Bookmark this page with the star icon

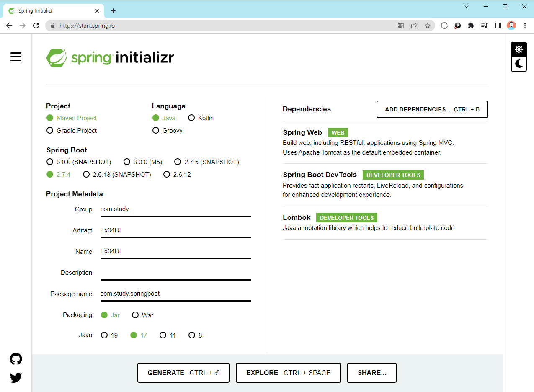[428, 26]
